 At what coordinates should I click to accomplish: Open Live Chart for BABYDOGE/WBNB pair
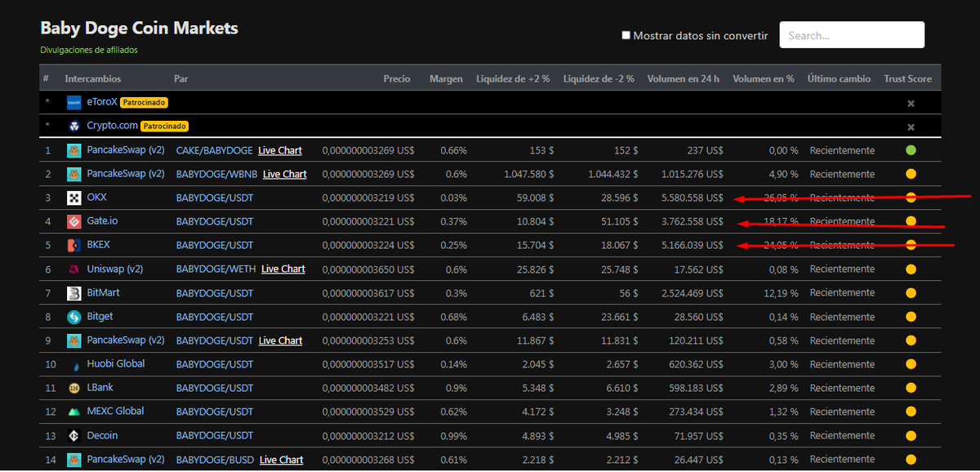point(285,174)
